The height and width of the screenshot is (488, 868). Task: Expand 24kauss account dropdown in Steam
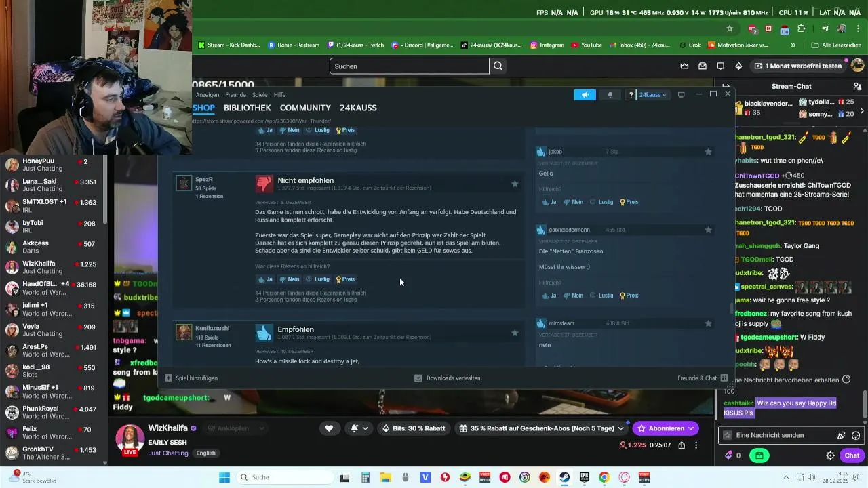coord(653,95)
